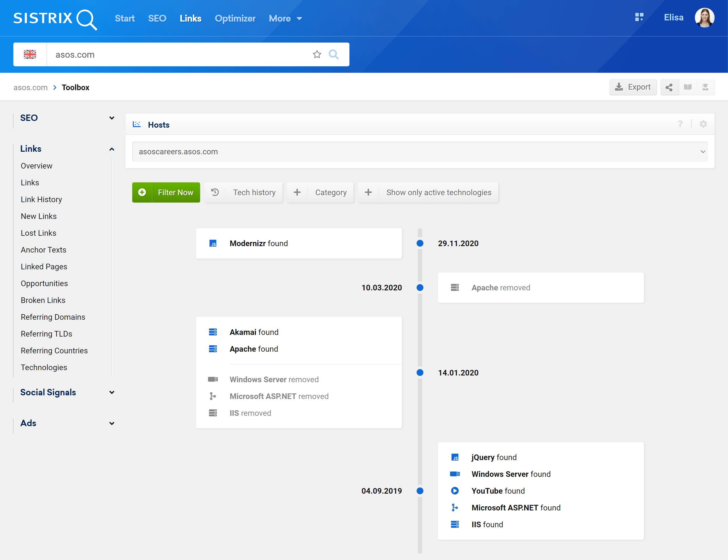Select Overview in the Links sidebar
The image size is (728, 560).
(36, 166)
